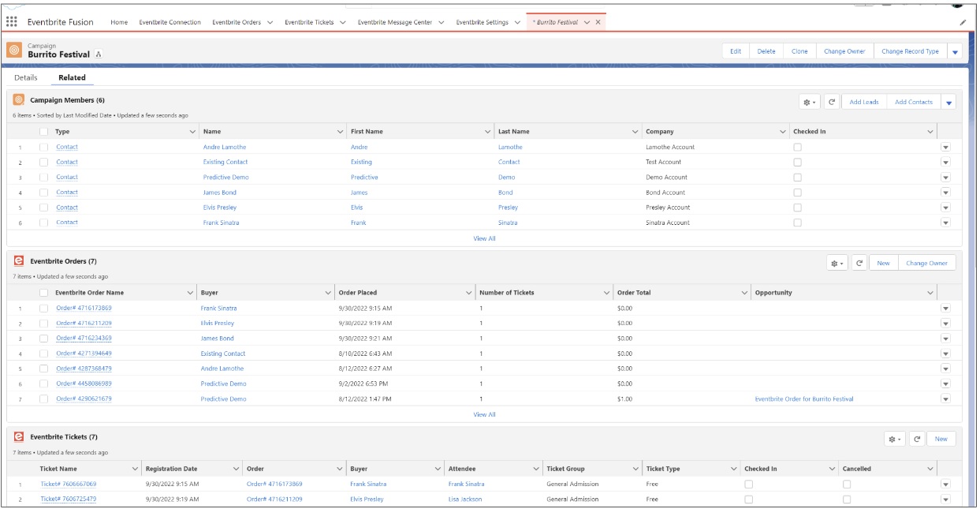
Task: Open the App Launcher grid icon
Action: coord(12,22)
